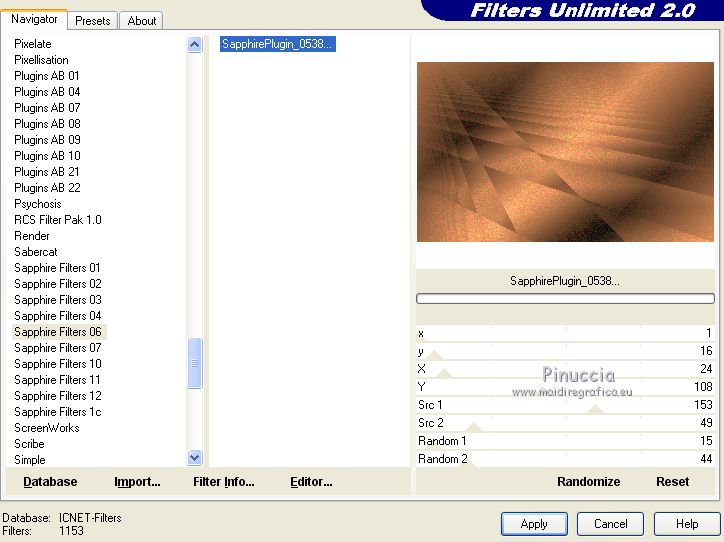Select Plugins AB 07 in the list

[x=47, y=108]
